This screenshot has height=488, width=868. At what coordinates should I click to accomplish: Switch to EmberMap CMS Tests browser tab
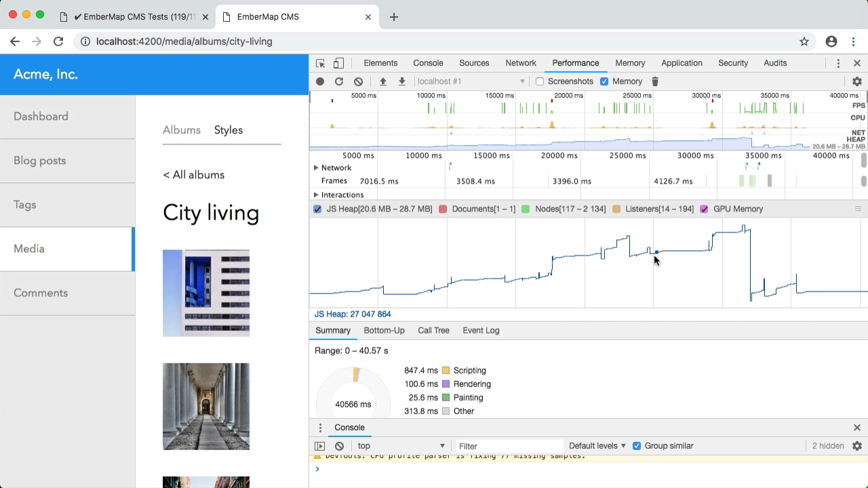pos(134,17)
